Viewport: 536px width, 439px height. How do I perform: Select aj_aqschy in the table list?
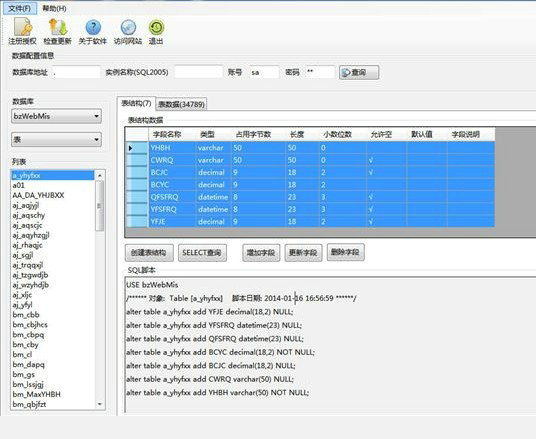tap(53, 215)
